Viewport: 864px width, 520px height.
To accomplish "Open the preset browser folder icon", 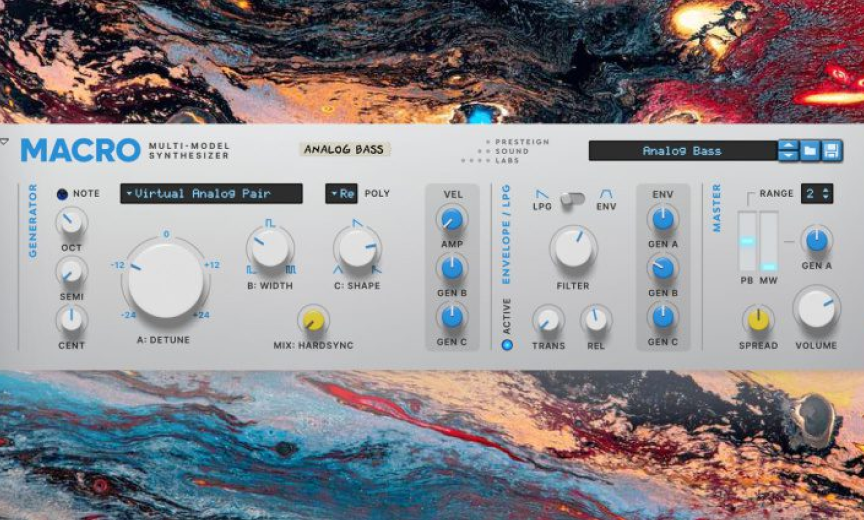I will click(x=810, y=151).
